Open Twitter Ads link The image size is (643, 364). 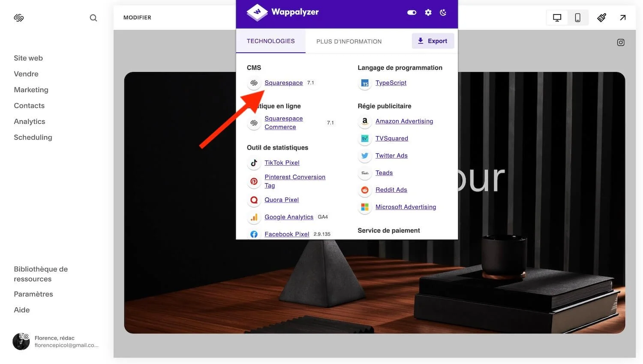tap(391, 155)
